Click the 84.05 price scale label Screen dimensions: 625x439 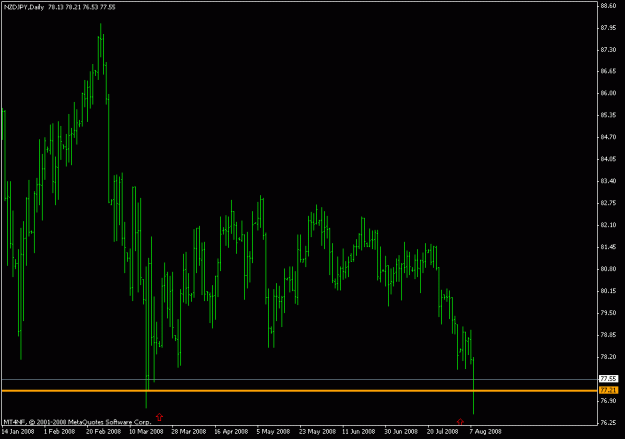[608, 159]
